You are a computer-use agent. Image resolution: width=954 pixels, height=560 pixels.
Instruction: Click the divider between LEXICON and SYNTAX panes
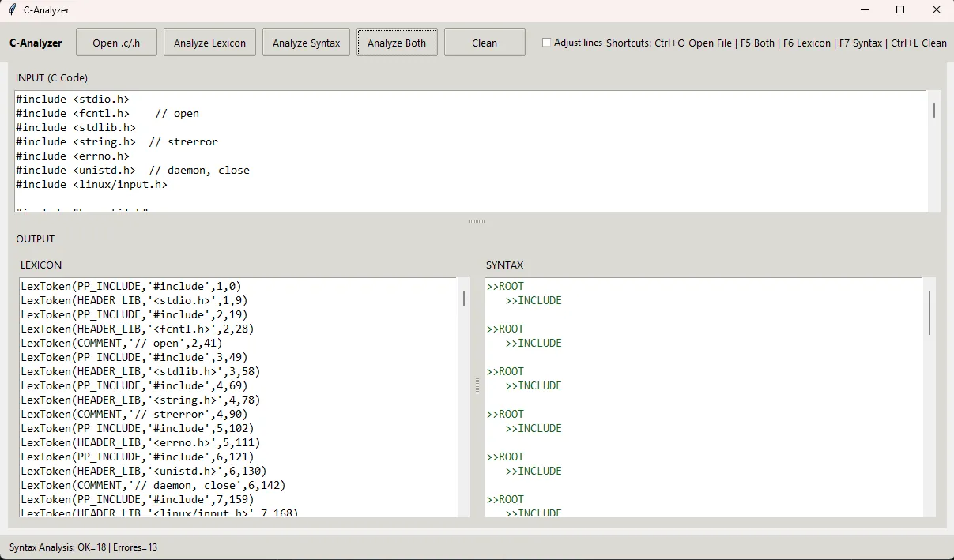[477, 386]
